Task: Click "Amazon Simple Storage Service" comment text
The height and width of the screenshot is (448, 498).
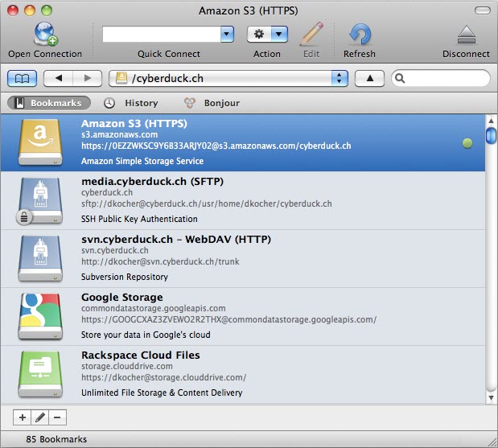Action: [x=142, y=162]
